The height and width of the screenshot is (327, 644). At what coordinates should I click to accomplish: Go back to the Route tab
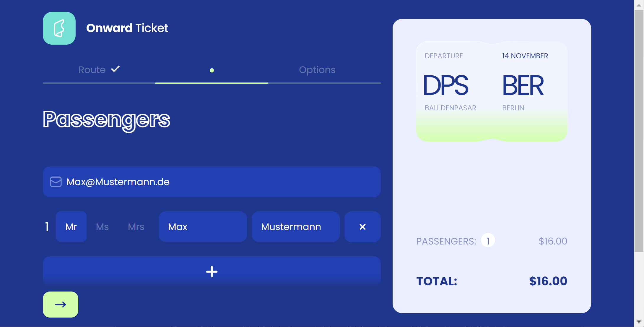click(x=92, y=70)
